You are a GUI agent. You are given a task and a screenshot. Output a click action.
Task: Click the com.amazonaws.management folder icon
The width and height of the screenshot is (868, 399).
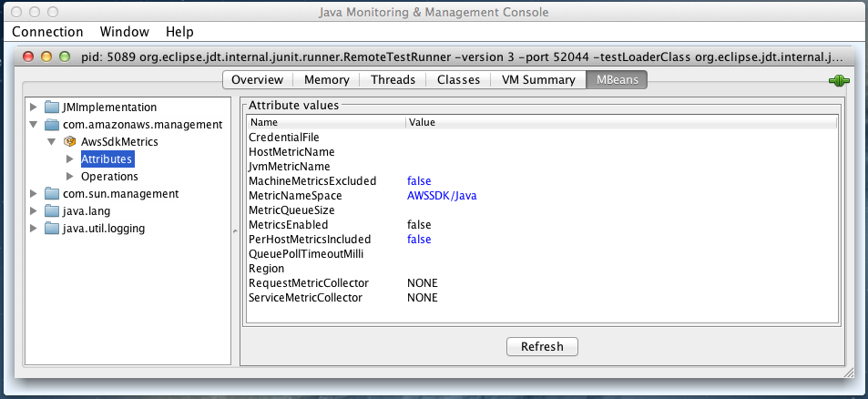point(52,125)
